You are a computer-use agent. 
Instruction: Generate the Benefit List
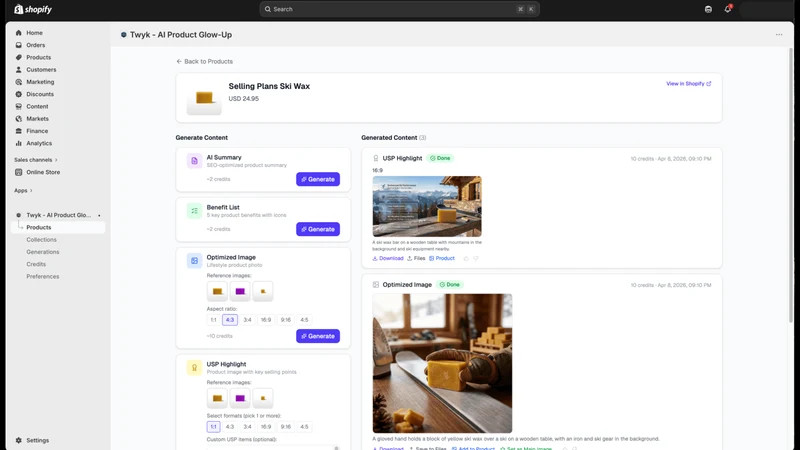[x=318, y=229]
